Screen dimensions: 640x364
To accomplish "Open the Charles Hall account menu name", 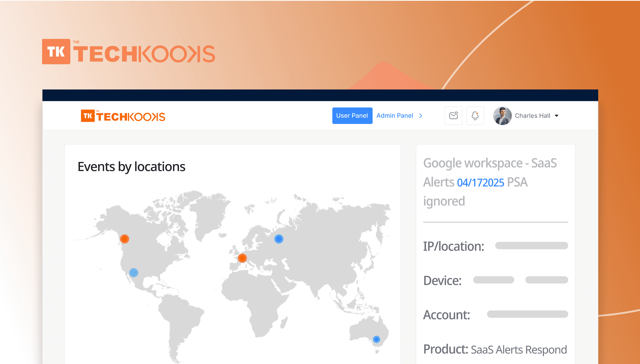I will click(x=532, y=116).
